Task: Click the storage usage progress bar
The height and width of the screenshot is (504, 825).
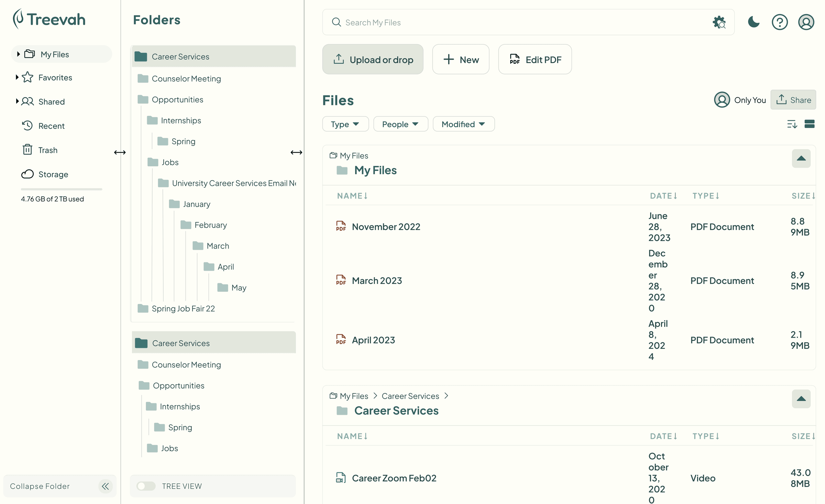Action: point(62,189)
